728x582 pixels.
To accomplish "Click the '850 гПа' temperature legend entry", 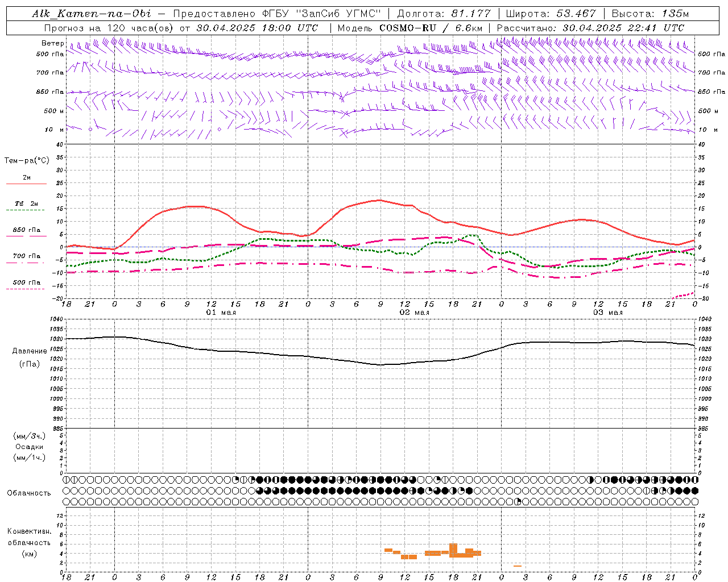I will (27, 230).
